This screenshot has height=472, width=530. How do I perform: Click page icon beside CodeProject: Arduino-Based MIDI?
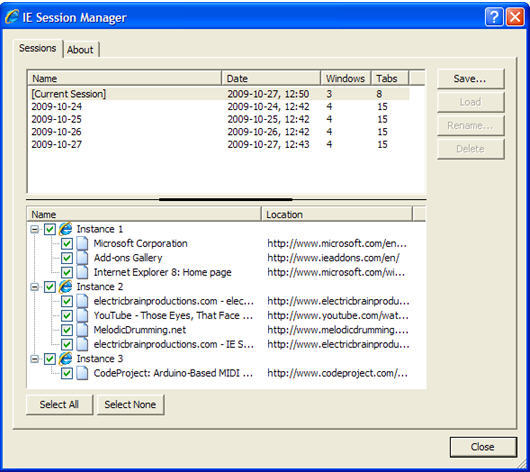pyautogui.click(x=82, y=373)
